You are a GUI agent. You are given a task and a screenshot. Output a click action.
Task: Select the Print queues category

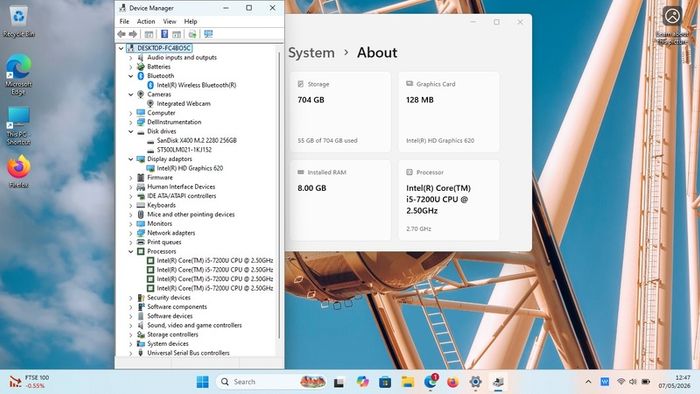(x=164, y=242)
